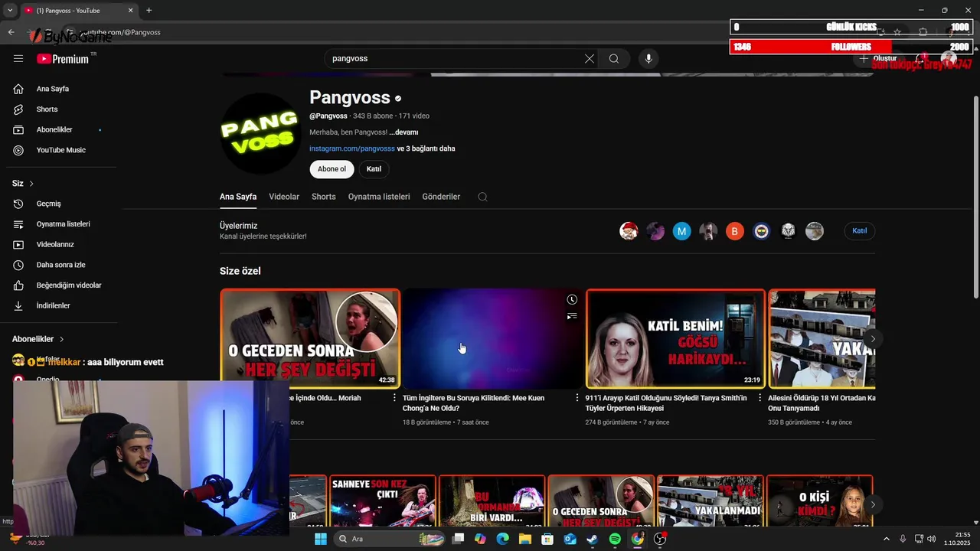Click member avatar with letter M
This screenshot has height=551, width=980.
coord(681,231)
